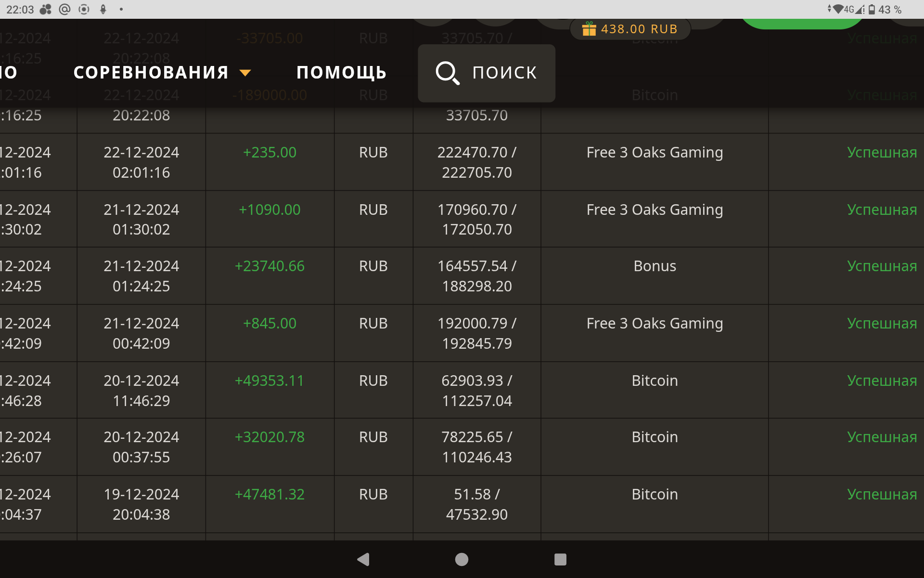Image resolution: width=924 pixels, height=578 pixels.
Task: Click Успешная status in +1090.00 row
Action: click(881, 210)
